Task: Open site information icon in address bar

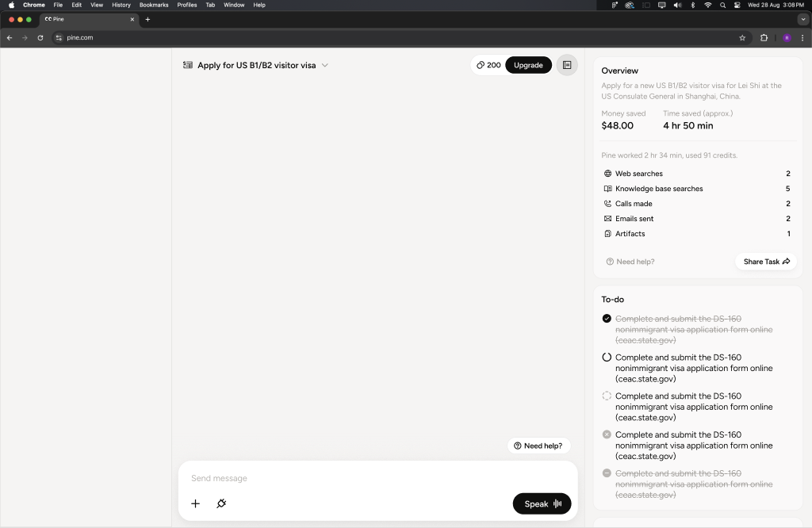Action: tap(59, 38)
